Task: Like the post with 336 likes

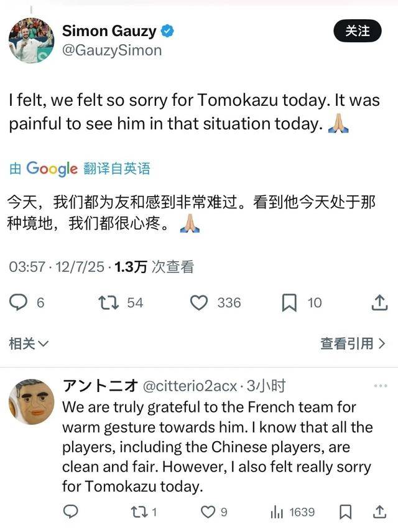Action: (199, 303)
